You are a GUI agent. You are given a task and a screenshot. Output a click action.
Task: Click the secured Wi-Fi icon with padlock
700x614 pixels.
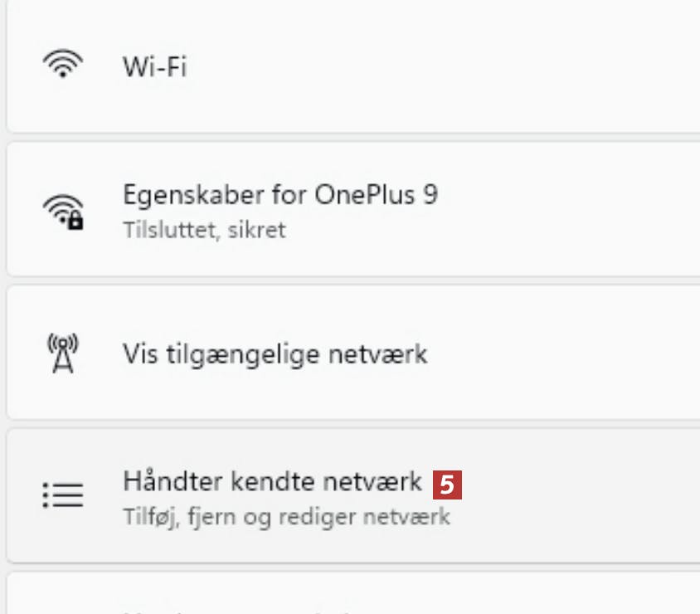point(63,211)
